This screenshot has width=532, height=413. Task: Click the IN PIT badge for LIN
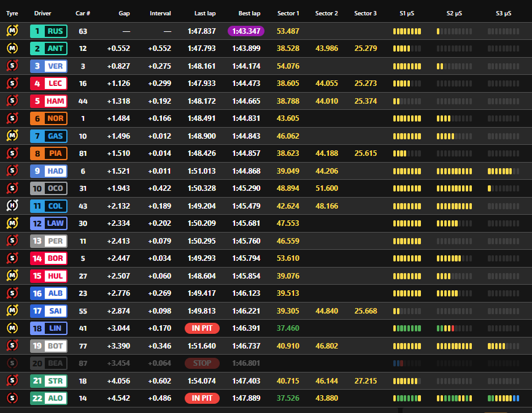202,328
